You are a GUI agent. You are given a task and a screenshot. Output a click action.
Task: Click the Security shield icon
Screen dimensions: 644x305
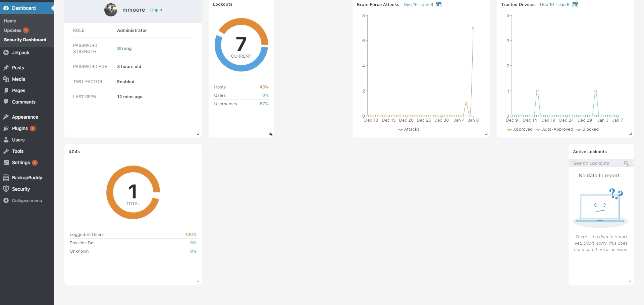pyautogui.click(x=6, y=189)
